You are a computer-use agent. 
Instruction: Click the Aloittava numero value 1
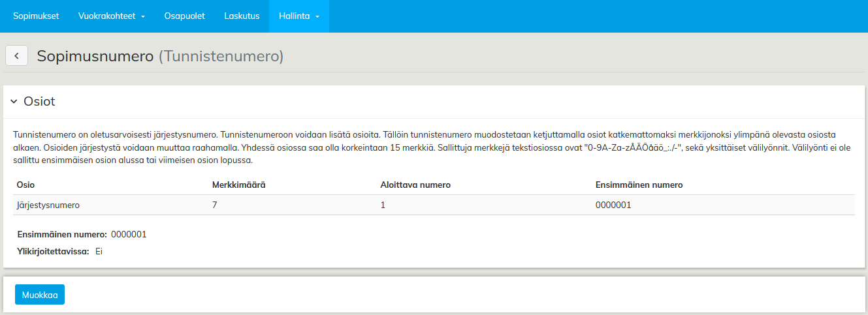click(383, 205)
